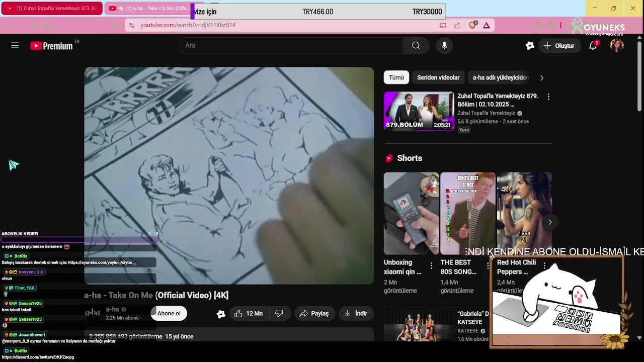Open the a-ha channel avatar

tap(93, 313)
